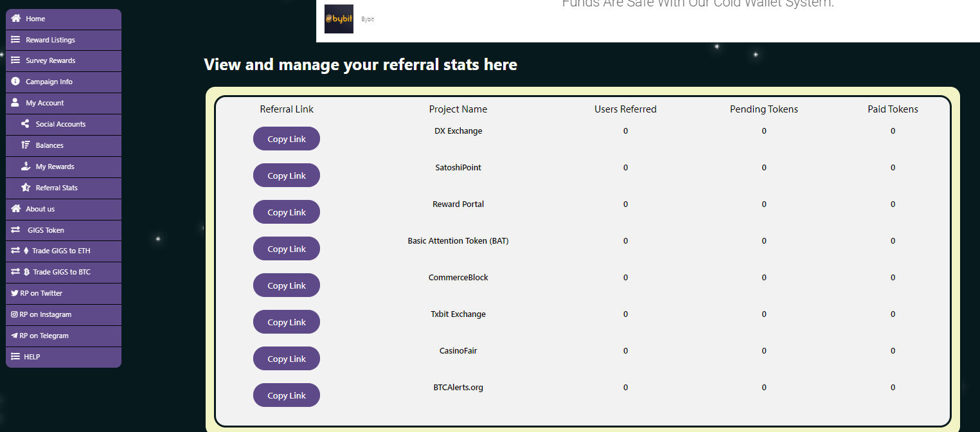Copy the Basic Attention Token referral link
Image resolution: width=980 pixels, height=432 pixels.
(287, 249)
